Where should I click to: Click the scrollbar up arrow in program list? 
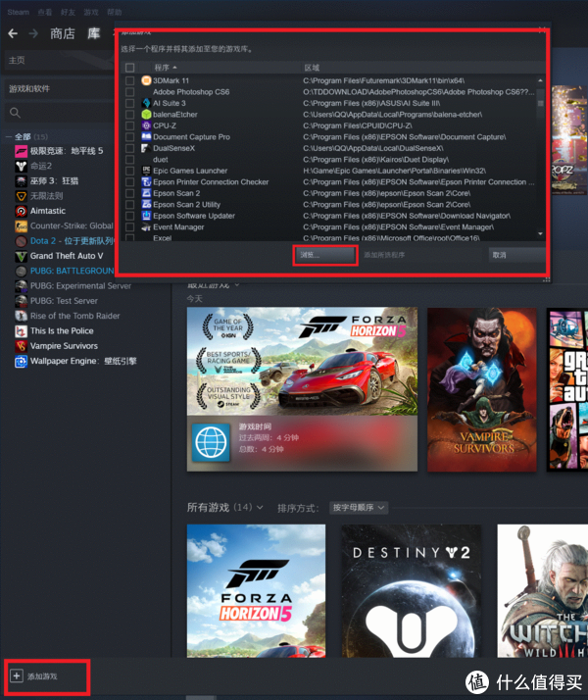click(540, 80)
